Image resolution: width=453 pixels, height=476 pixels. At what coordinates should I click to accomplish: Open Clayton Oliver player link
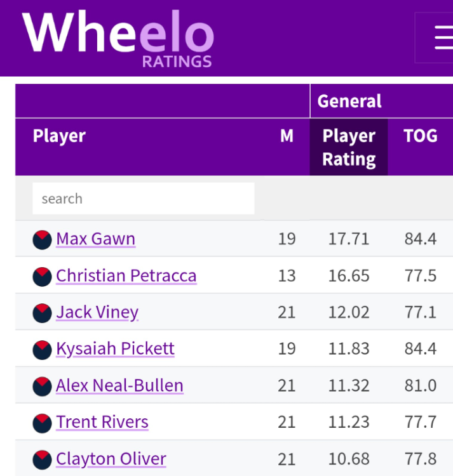click(111, 459)
